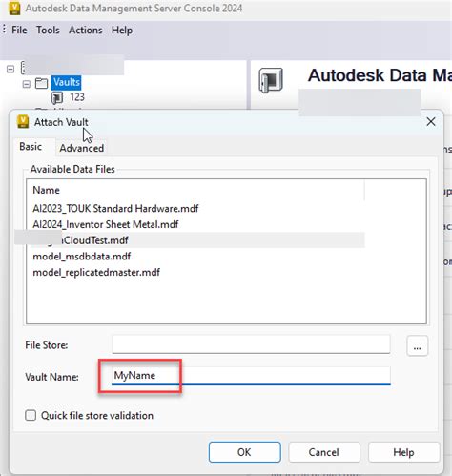Open the Help menu

click(x=122, y=30)
